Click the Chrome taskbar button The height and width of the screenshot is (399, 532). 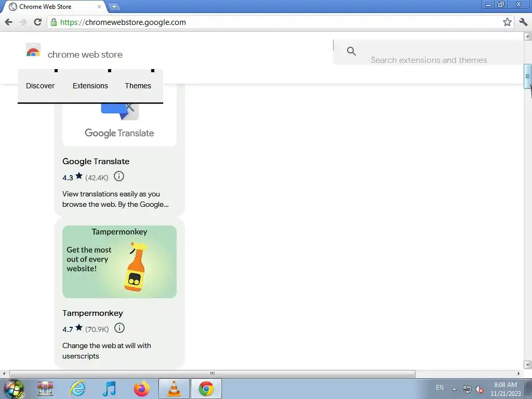point(206,389)
